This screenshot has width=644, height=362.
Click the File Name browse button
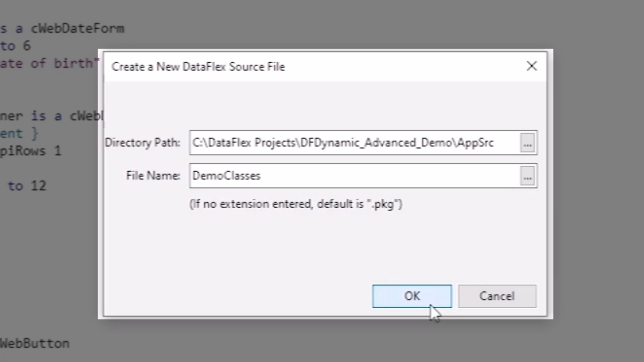tap(528, 176)
